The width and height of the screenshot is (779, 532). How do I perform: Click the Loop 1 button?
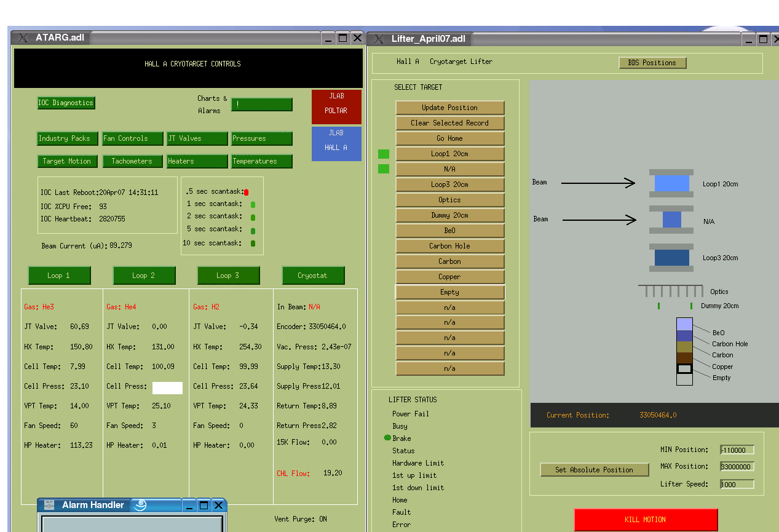tap(60, 275)
